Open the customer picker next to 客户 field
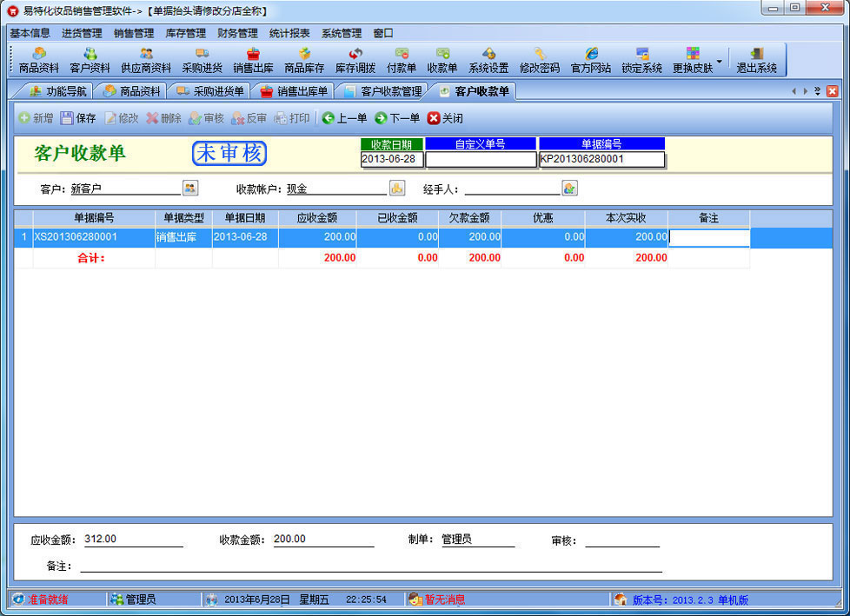 (190, 188)
